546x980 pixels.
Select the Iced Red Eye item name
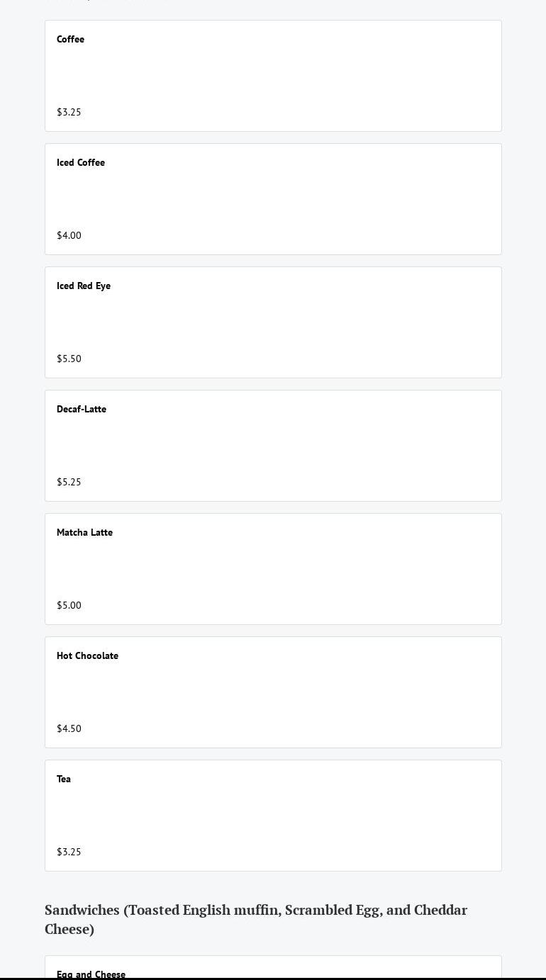(84, 286)
